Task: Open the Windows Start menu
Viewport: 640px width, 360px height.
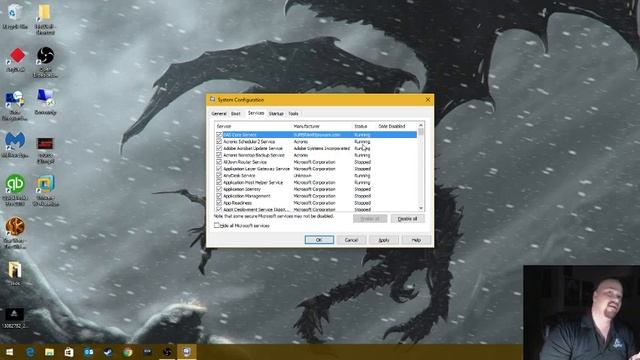Action: coord(9,352)
